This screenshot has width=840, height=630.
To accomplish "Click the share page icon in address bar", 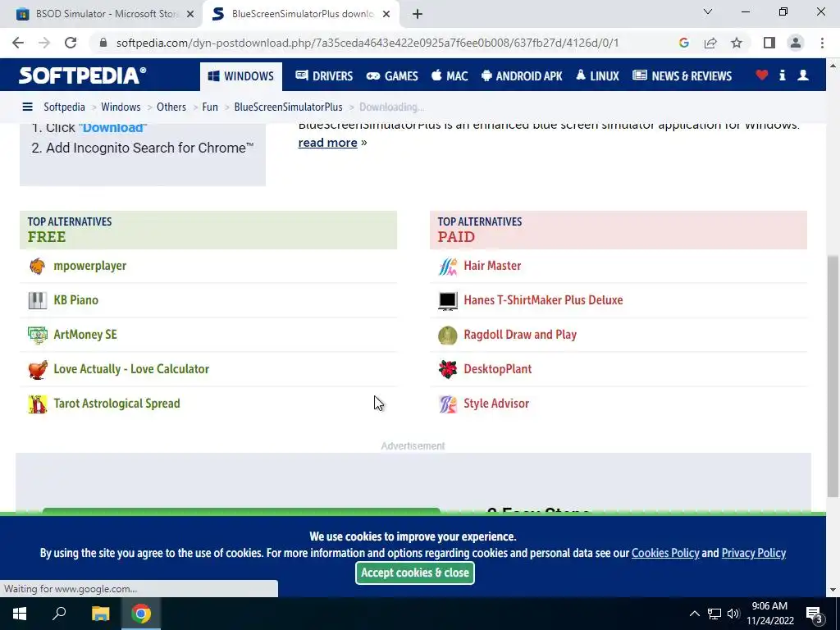I will point(710,43).
